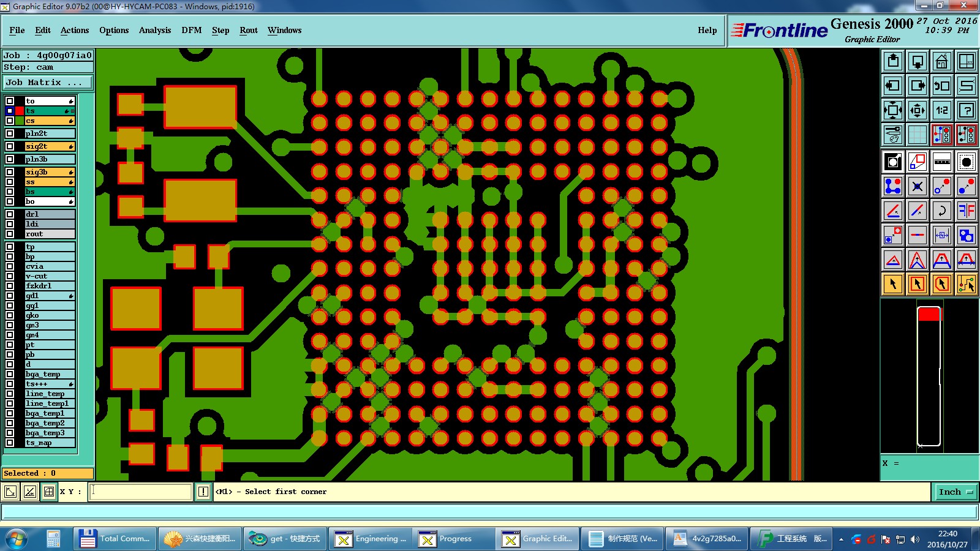
Task: Click the pan left icon
Action: (x=893, y=86)
